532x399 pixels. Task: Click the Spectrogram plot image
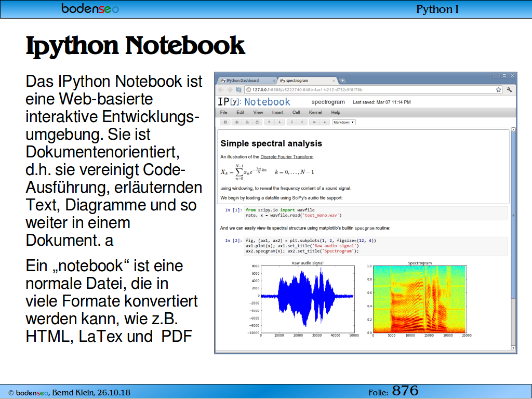[x=420, y=299]
